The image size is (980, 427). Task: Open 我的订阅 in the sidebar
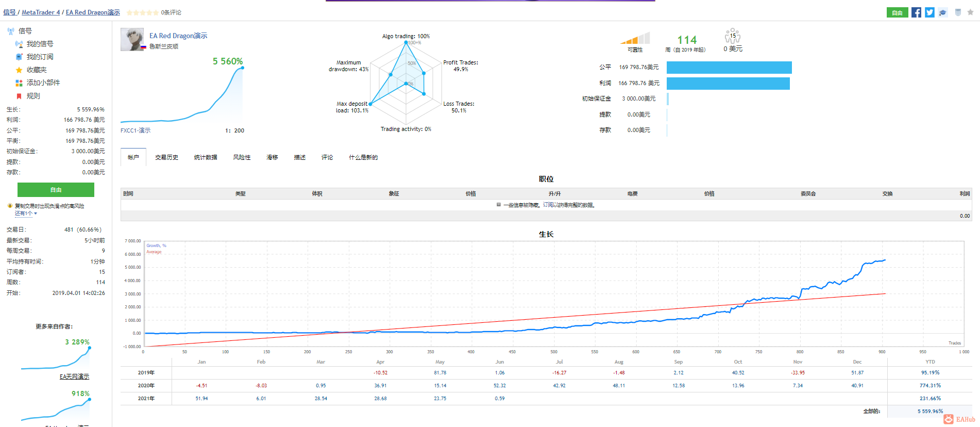40,57
